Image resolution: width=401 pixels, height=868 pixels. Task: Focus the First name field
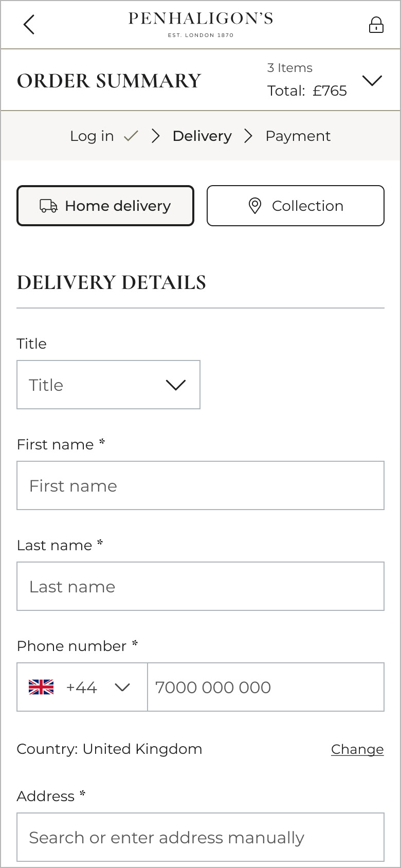pyautogui.click(x=200, y=485)
